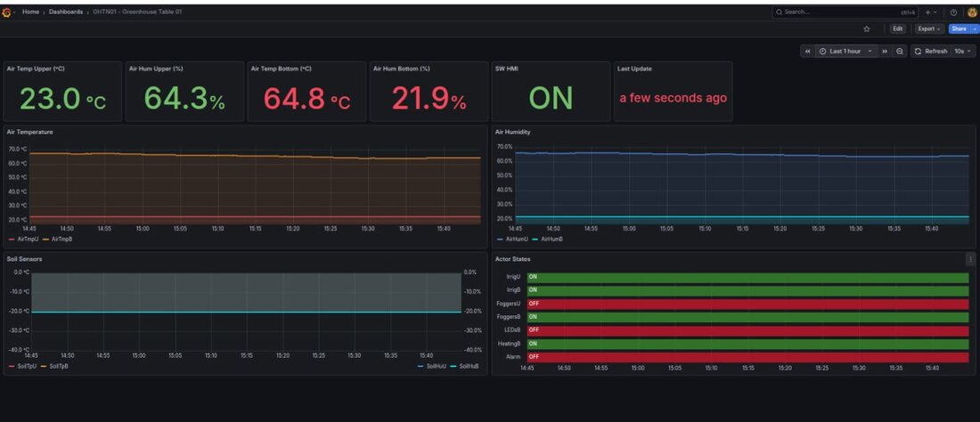Click the SW HMI panel title
The image size is (980, 422).
[x=506, y=69]
